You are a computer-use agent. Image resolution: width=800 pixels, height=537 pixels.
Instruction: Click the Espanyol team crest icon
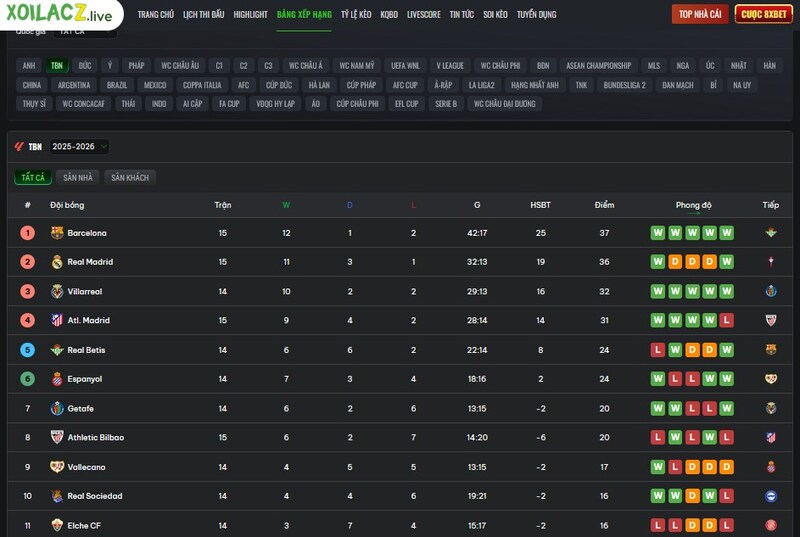coord(57,379)
